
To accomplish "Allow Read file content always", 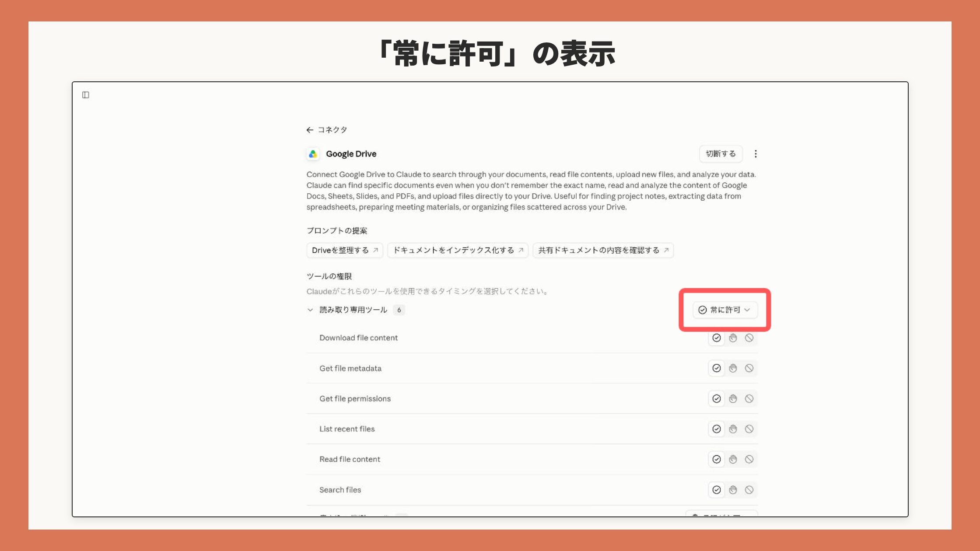I will point(717,459).
